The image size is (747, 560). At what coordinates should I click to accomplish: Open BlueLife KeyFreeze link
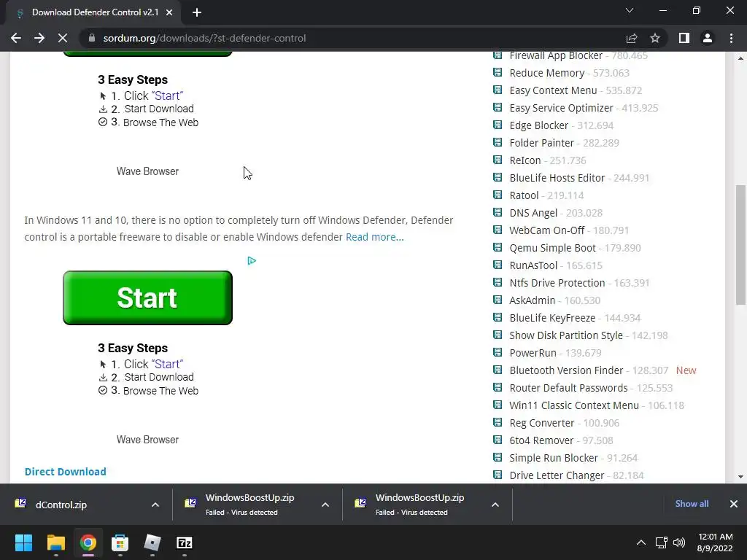[x=551, y=318]
